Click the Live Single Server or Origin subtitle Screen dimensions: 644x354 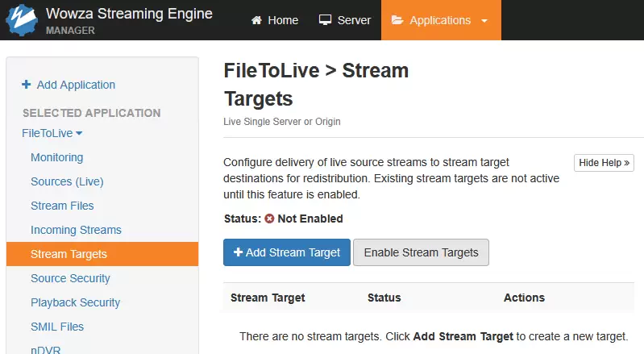pos(282,122)
